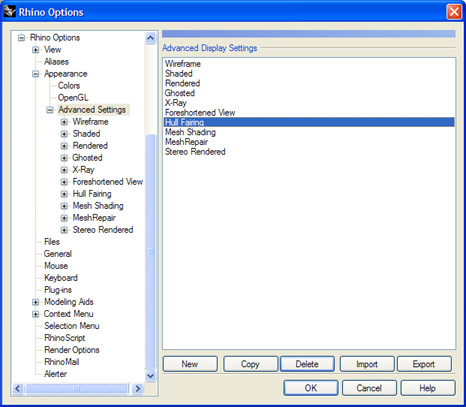The image size is (466, 407).
Task: Click the Cancel button
Action: click(x=369, y=388)
